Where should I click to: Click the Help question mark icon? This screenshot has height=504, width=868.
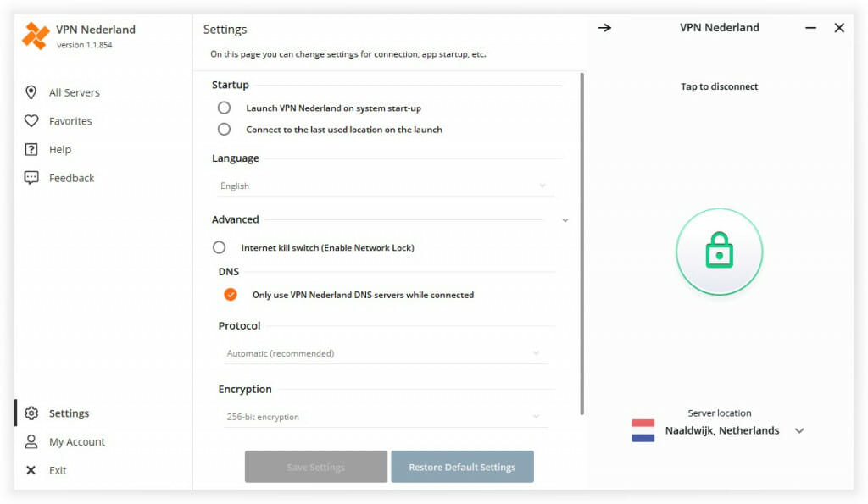click(31, 149)
